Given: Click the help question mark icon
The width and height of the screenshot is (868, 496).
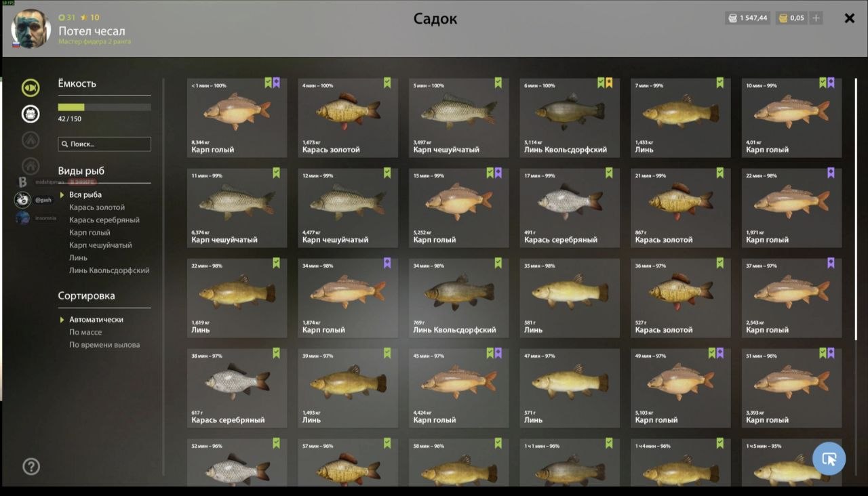Looking at the screenshot, I should point(31,466).
